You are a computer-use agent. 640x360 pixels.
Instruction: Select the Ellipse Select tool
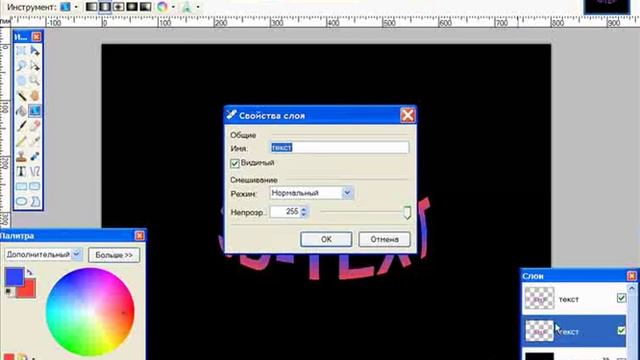[x=21, y=80]
